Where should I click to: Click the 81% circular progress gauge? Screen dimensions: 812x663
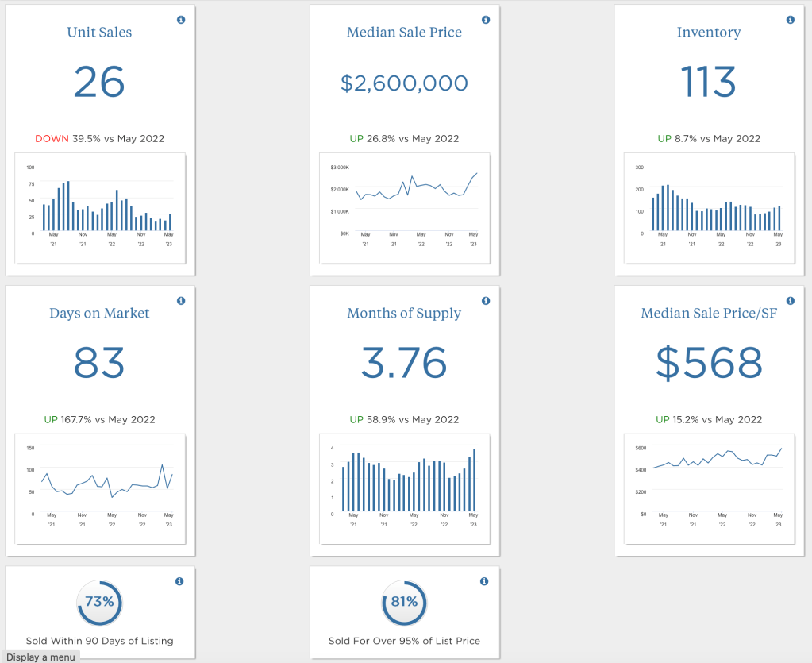(x=404, y=602)
